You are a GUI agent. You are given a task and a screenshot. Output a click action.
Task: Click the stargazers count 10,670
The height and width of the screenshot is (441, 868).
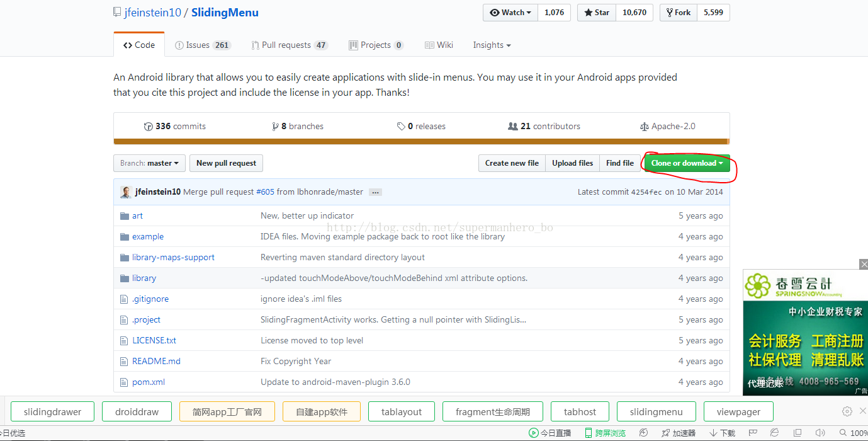pos(634,13)
